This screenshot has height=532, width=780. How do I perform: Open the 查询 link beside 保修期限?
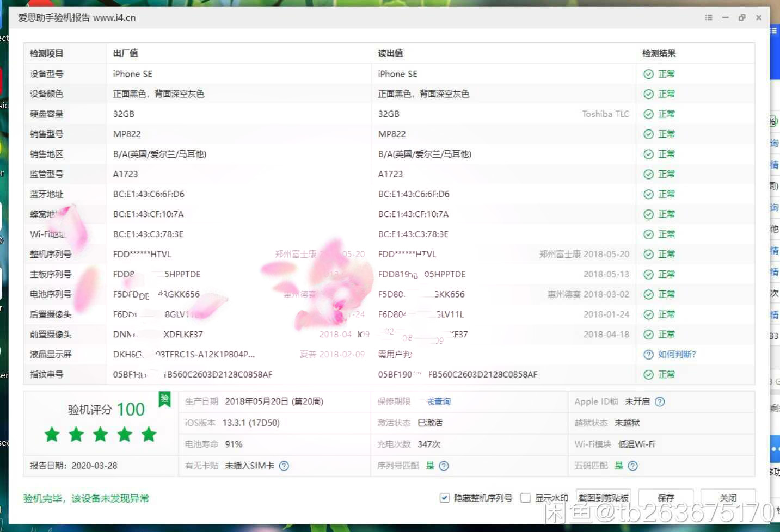pos(439,401)
